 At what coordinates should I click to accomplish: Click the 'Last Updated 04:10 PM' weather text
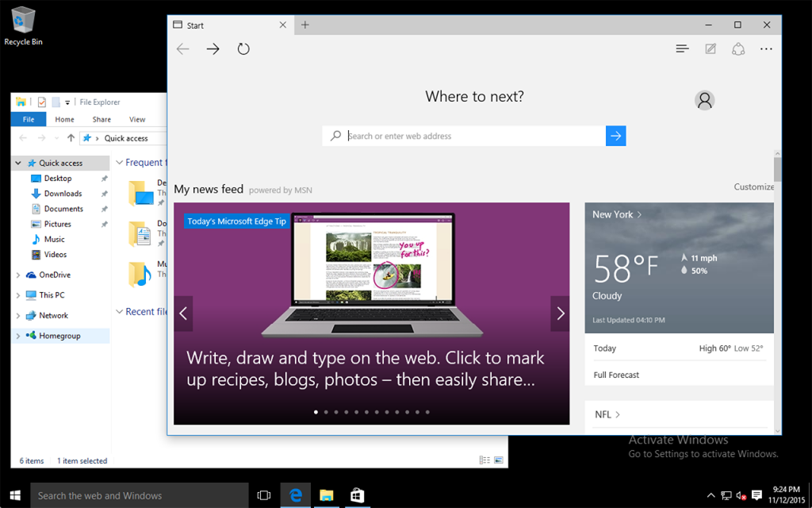pos(629,320)
